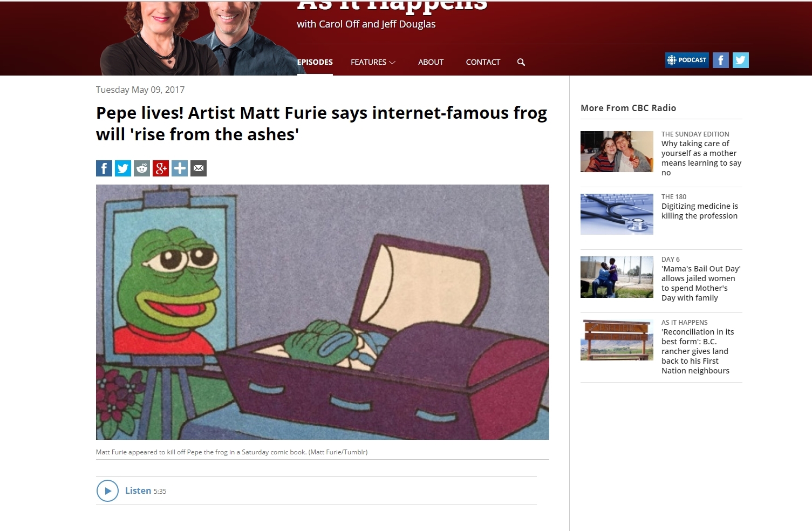Open the About menu item
The height and width of the screenshot is (531, 812).
pyautogui.click(x=431, y=62)
